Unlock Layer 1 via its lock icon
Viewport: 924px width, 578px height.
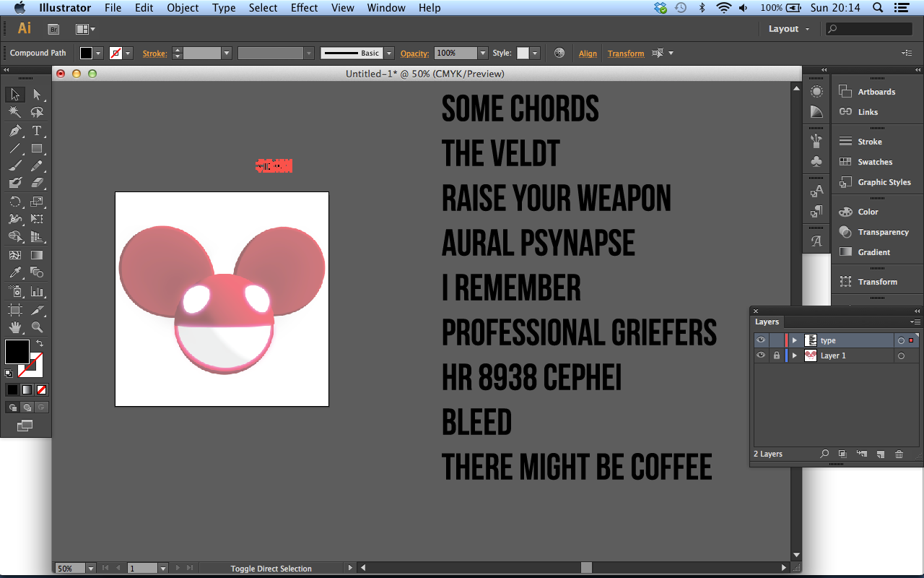pos(776,355)
